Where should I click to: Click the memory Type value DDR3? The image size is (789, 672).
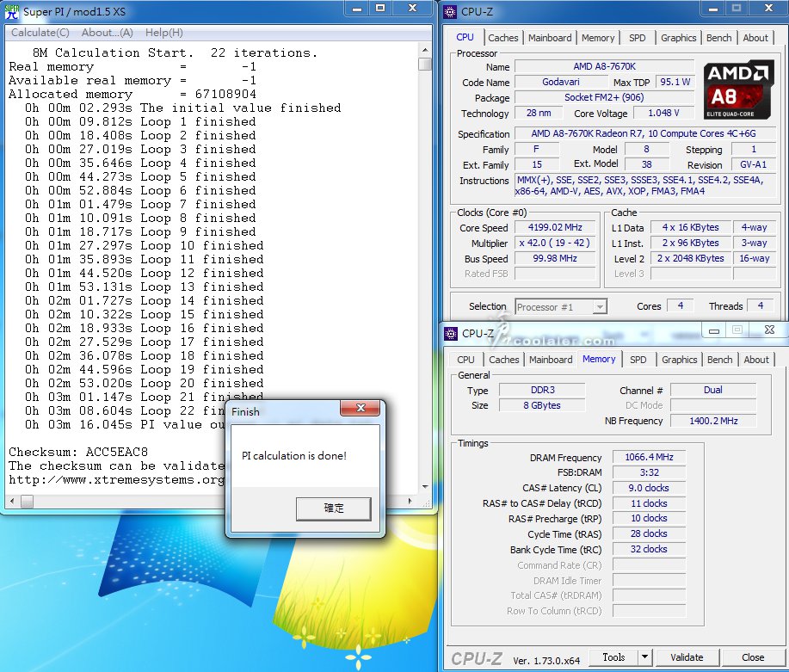click(x=542, y=390)
